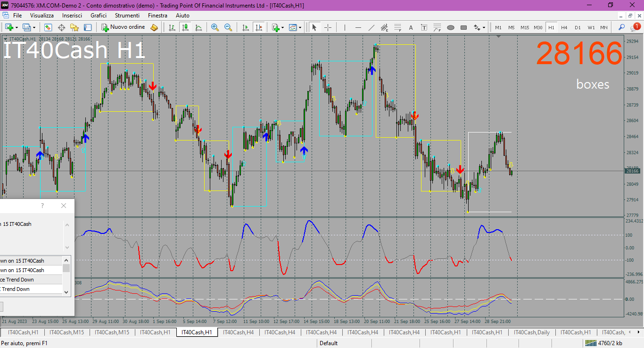This screenshot has height=348, width=644.
Task: Switch to the IT40Cash,Daily chart tab
Action: coord(531,332)
